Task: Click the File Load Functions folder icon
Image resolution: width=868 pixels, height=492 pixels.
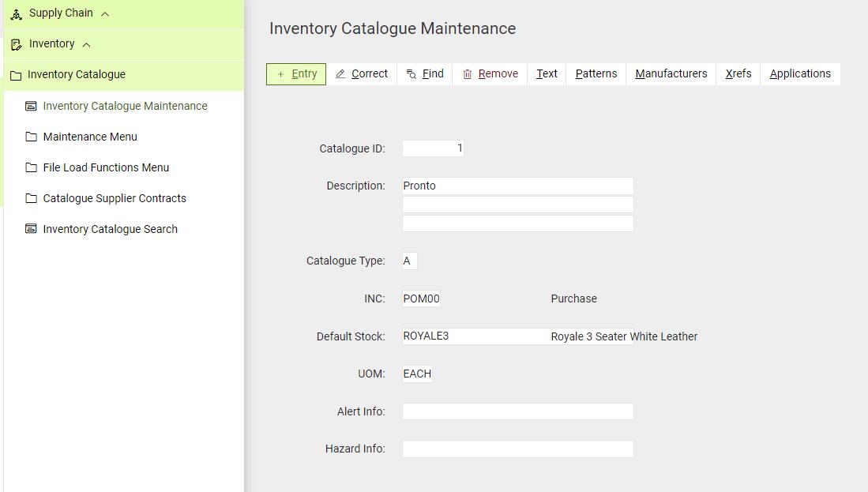Action: pos(32,167)
